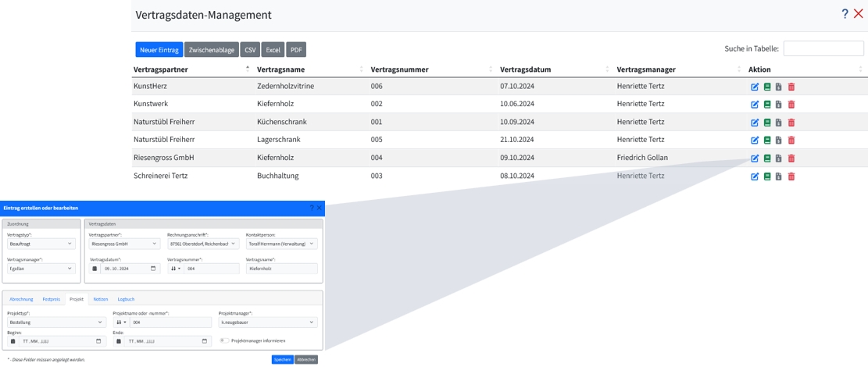Open calendar picker in Vertragsdatum field
The width and height of the screenshot is (868, 367).
[153, 269]
